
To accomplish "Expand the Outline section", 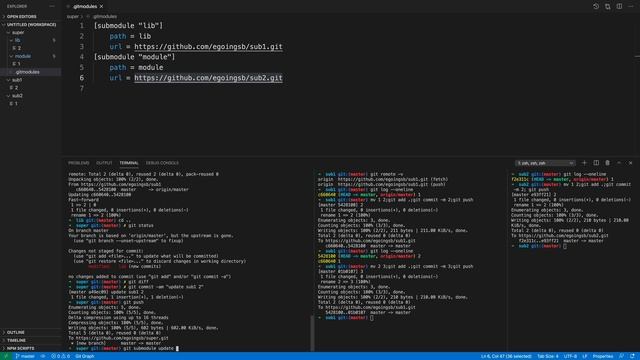I will [x=31, y=332].
